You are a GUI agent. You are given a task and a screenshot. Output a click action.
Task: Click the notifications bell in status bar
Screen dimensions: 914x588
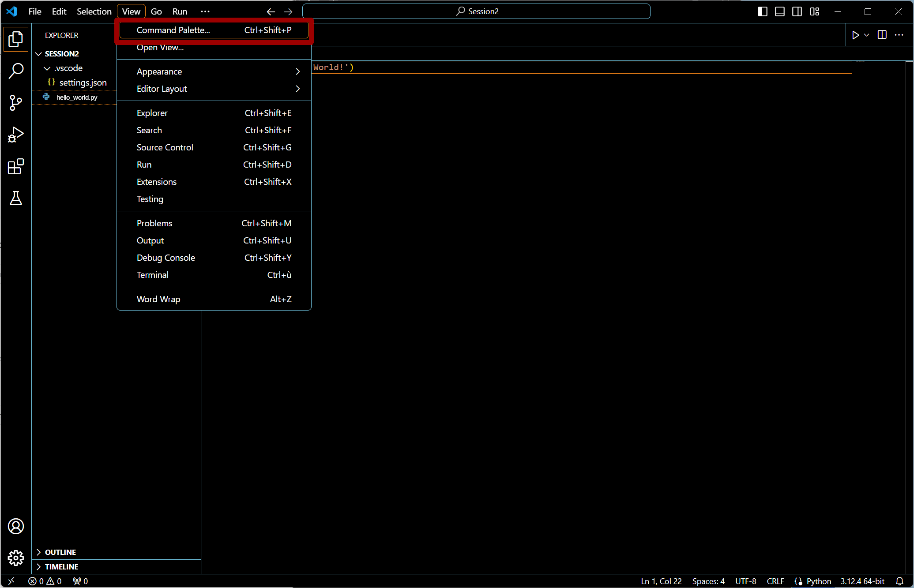point(899,581)
